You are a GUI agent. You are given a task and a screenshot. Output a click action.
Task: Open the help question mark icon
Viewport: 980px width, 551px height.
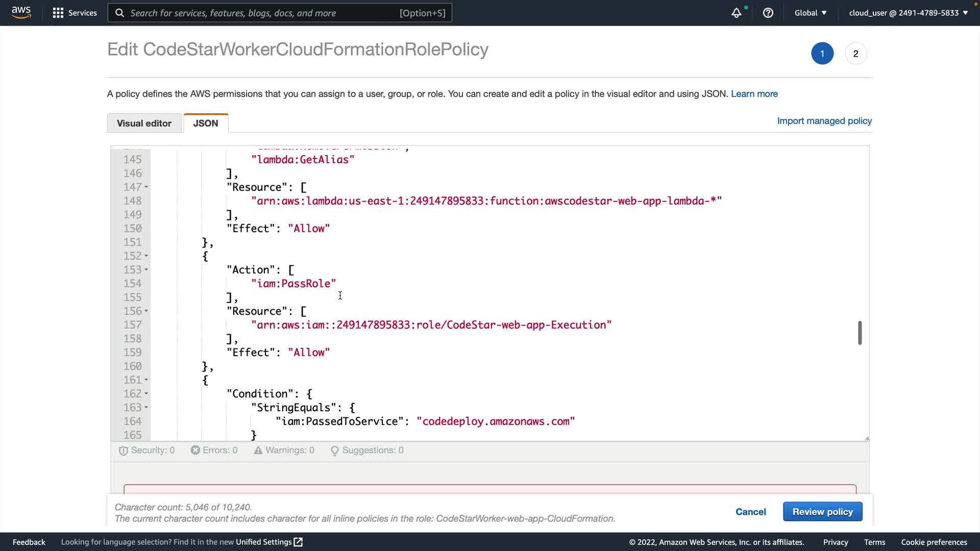768,13
